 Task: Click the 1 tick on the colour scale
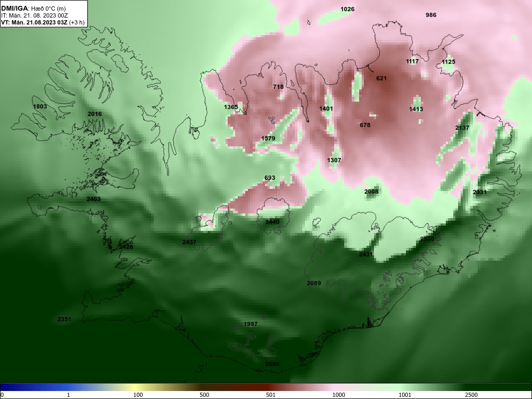[x=69, y=395]
